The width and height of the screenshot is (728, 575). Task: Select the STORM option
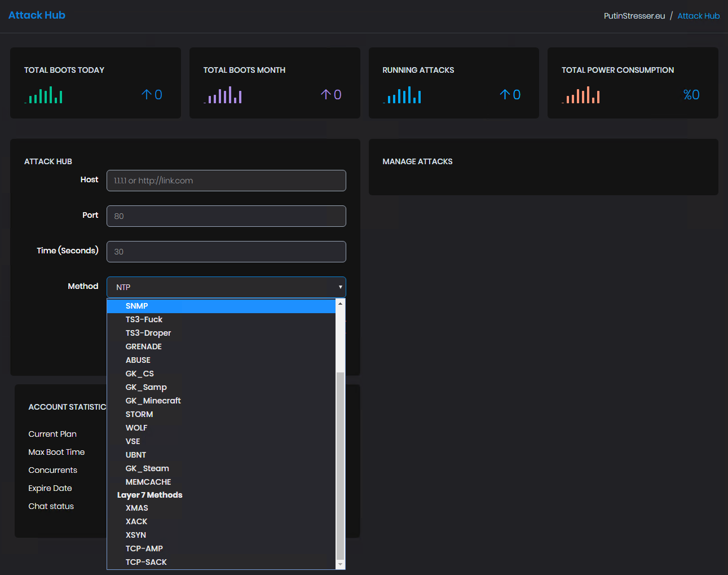(x=221, y=414)
